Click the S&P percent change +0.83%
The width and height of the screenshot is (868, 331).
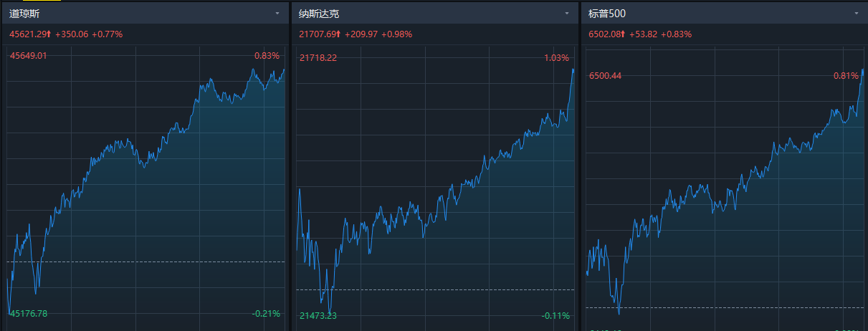[x=676, y=34]
